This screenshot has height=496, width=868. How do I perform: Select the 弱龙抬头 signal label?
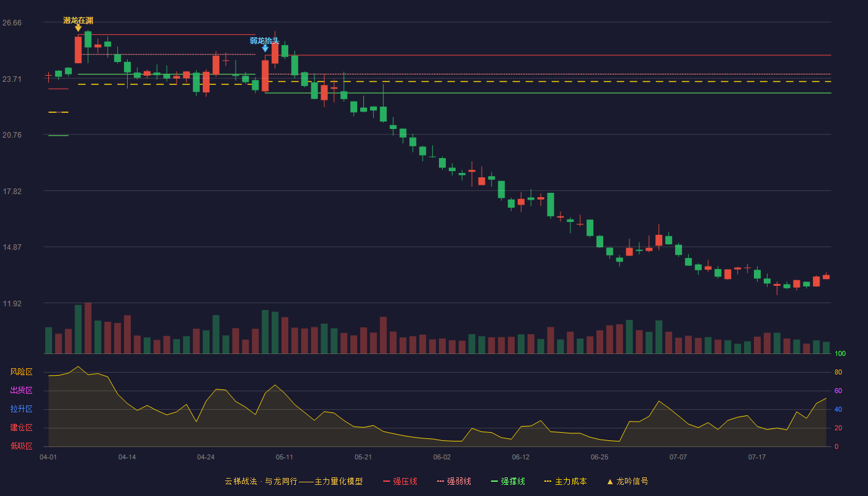tap(265, 41)
